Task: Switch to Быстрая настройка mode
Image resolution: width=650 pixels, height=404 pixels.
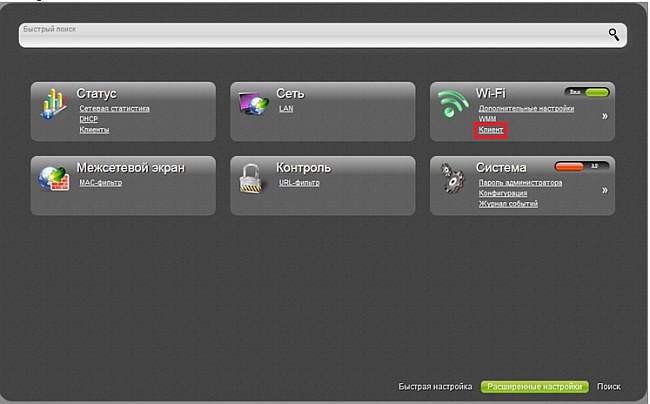Action: pyautogui.click(x=435, y=386)
